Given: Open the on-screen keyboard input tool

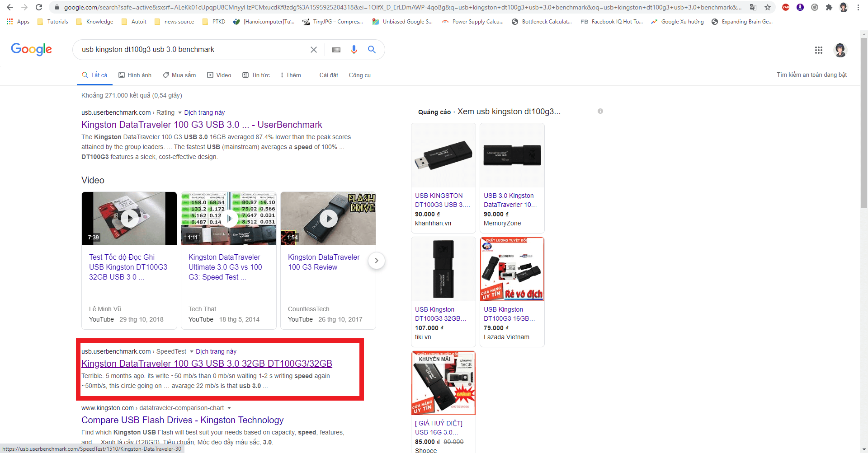Looking at the screenshot, I should click(x=336, y=50).
